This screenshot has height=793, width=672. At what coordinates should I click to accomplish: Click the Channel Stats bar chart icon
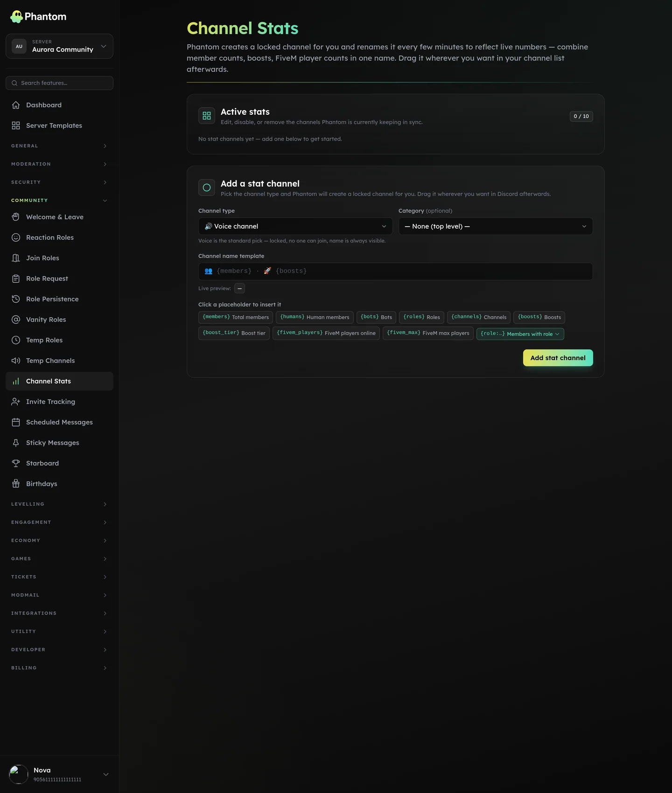point(16,381)
